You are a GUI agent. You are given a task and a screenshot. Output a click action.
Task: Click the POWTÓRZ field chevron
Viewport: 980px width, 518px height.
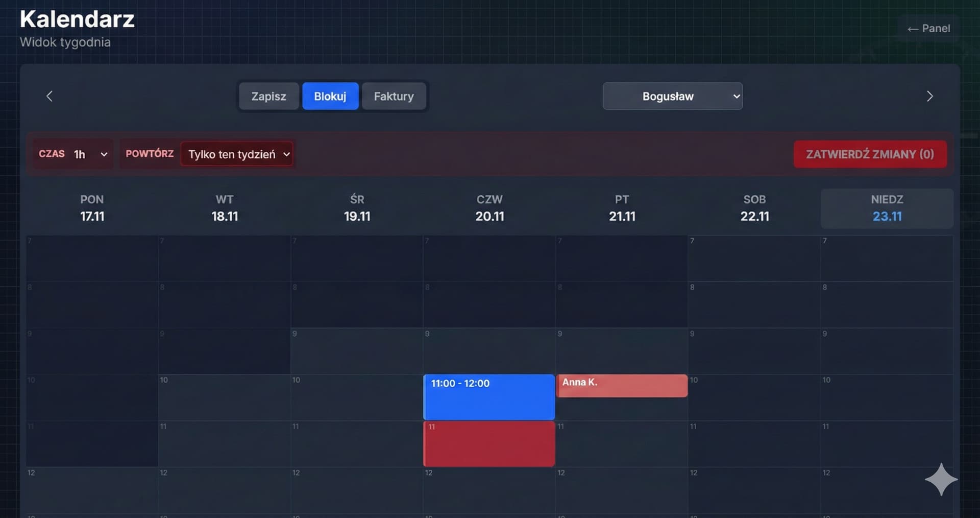tap(287, 154)
